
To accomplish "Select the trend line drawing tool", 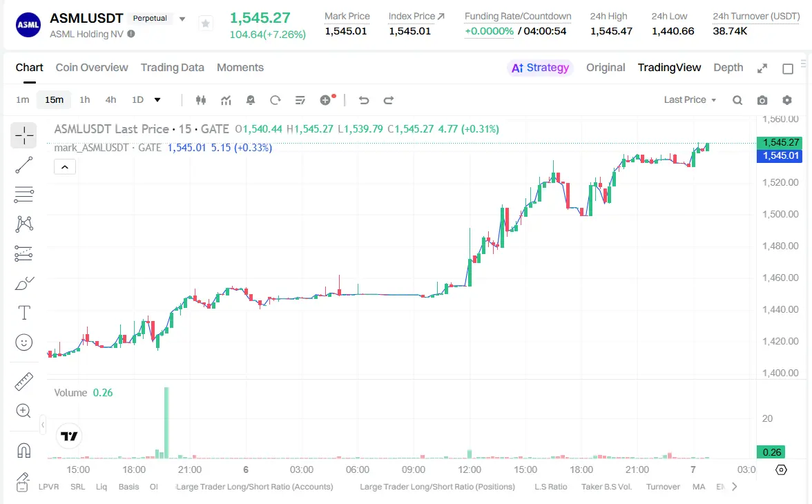I will point(23,165).
